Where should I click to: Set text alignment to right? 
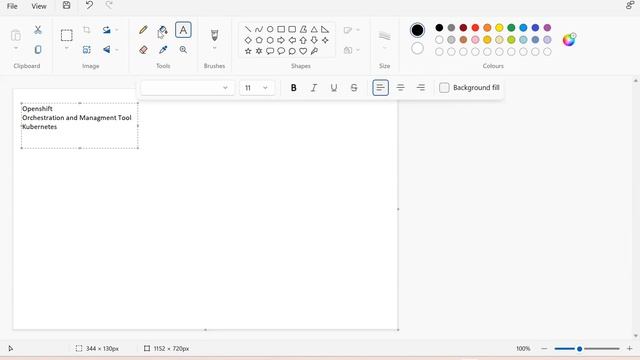click(420, 88)
